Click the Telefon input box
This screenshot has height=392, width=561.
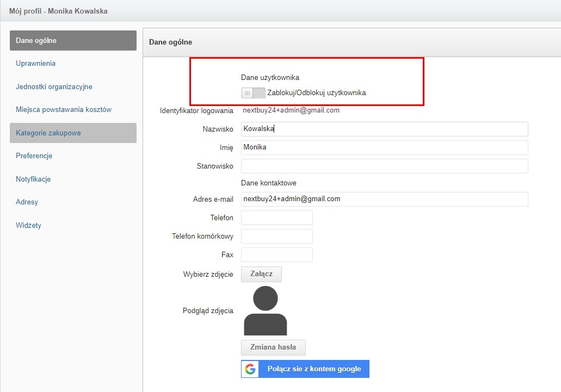tap(276, 218)
